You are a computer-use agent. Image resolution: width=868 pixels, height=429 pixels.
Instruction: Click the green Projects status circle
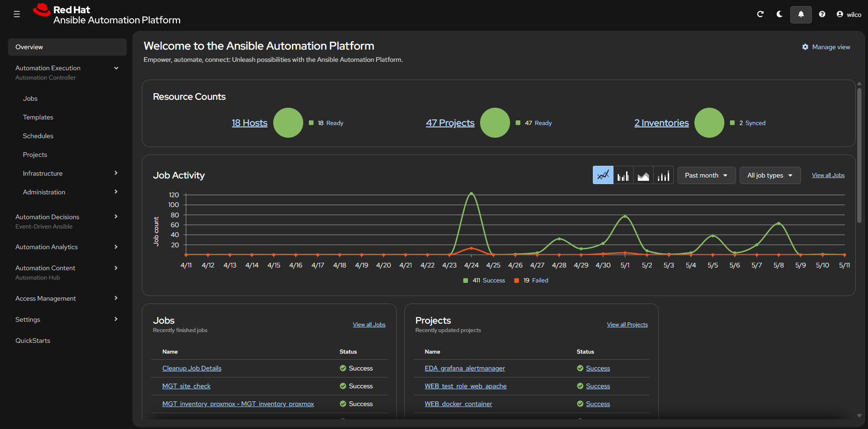[495, 123]
